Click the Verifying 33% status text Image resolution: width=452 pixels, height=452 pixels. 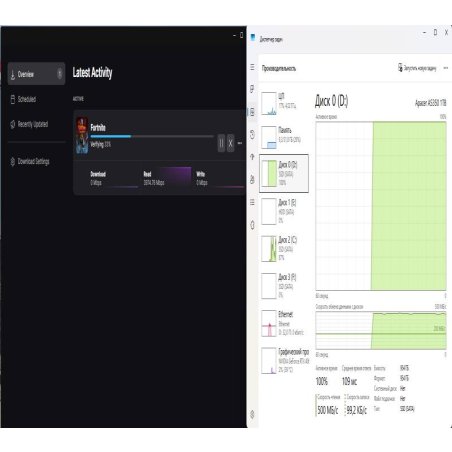101,144
